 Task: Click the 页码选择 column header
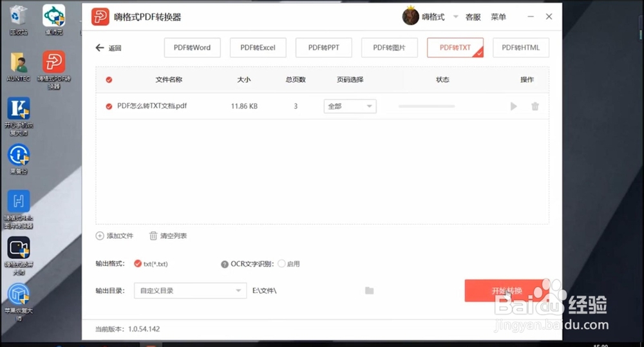350,80
